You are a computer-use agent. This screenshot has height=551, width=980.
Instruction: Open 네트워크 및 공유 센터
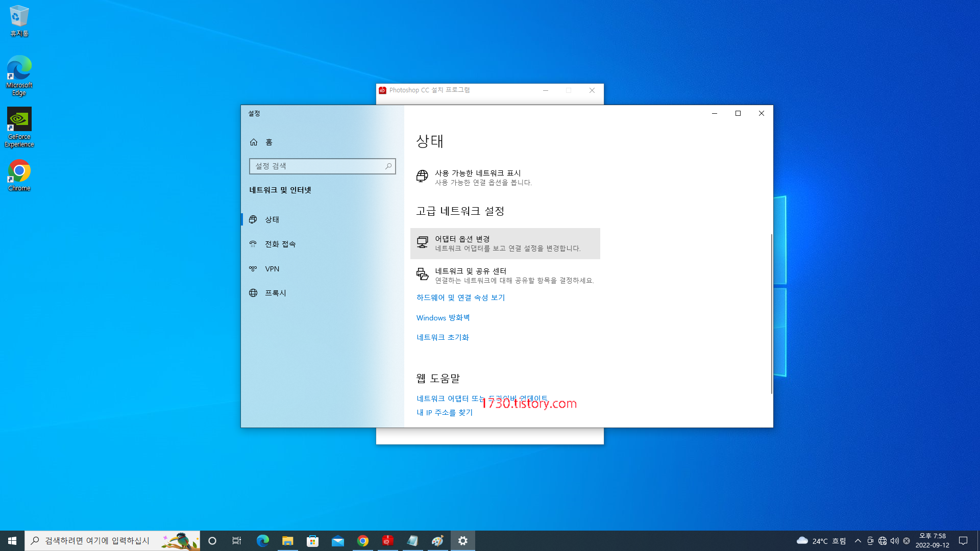tap(505, 275)
